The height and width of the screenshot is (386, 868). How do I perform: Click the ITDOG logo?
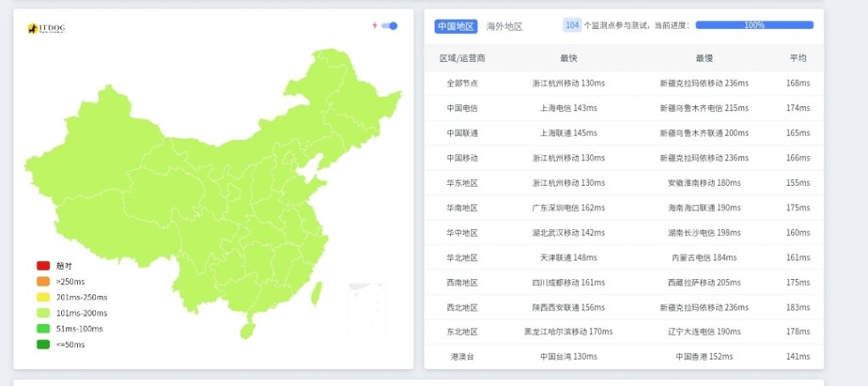[x=46, y=29]
